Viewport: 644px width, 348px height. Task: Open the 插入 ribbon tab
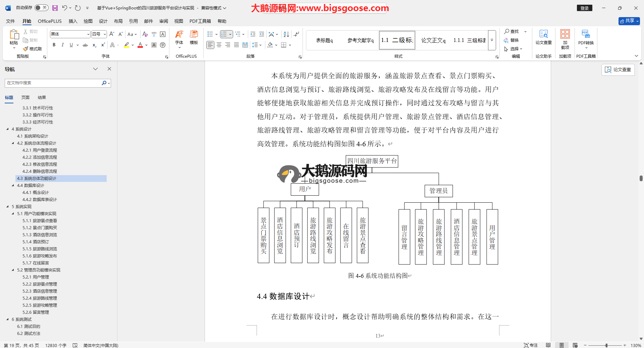[x=73, y=21]
